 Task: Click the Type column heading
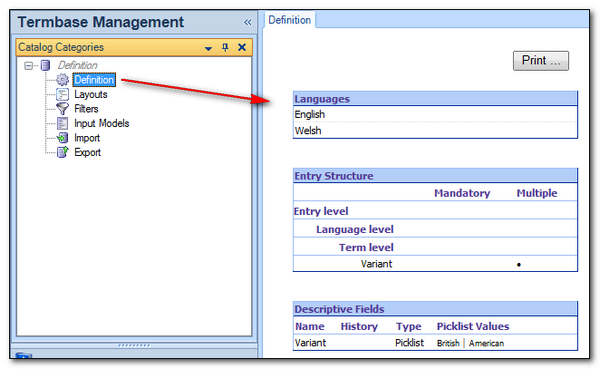pyautogui.click(x=408, y=326)
